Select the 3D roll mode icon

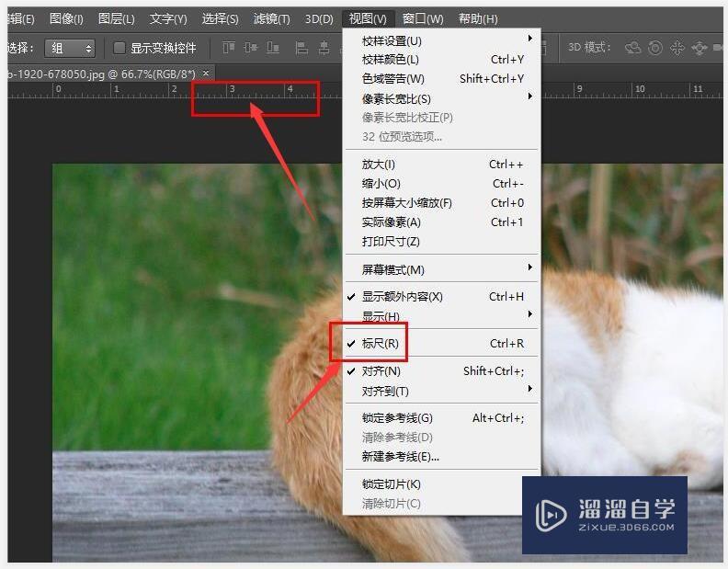tap(655, 48)
